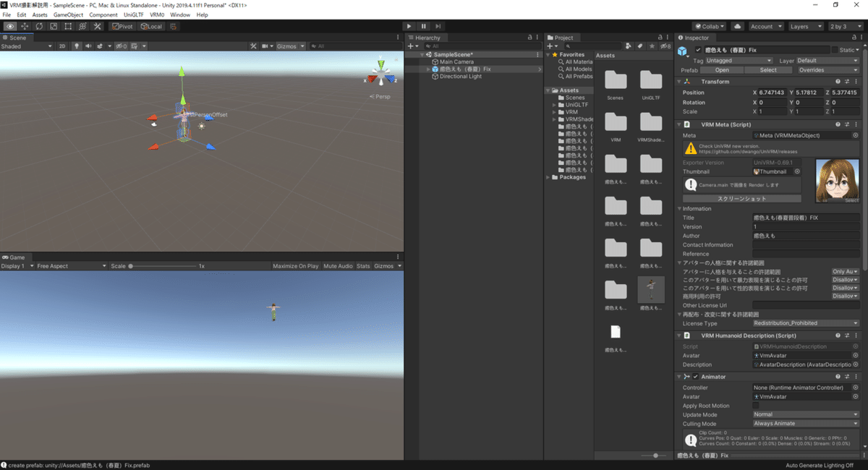Image resolution: width=868 pixels, height=470 pixels.
Task: Open the GameObject menu
Action: (68, 14)
